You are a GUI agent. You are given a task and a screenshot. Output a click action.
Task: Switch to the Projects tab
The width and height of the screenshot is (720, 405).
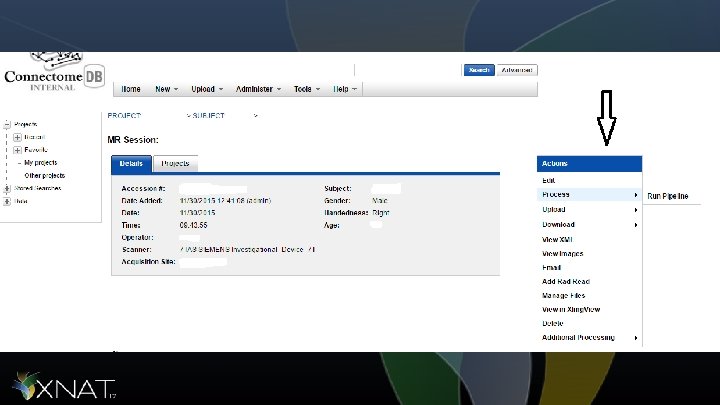coord(175,164)
